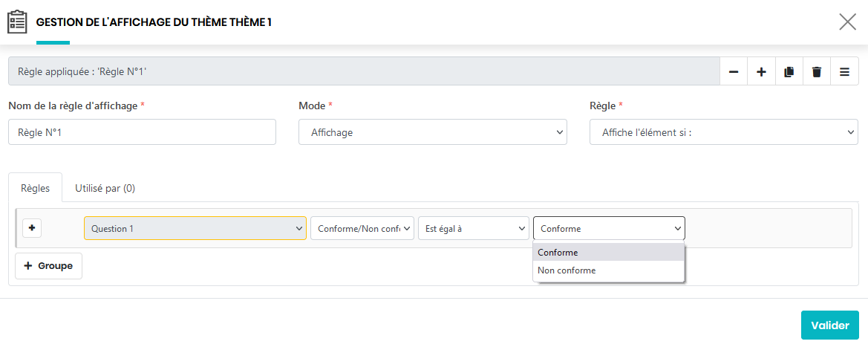Close the theme display dialog

click(x=847, y=22)
